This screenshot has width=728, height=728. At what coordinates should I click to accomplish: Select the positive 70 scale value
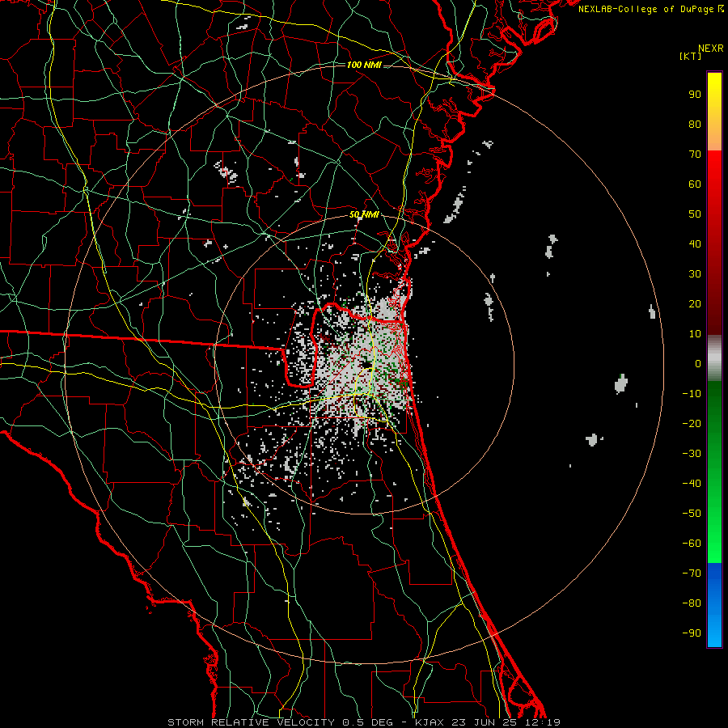tap(695, 154)
